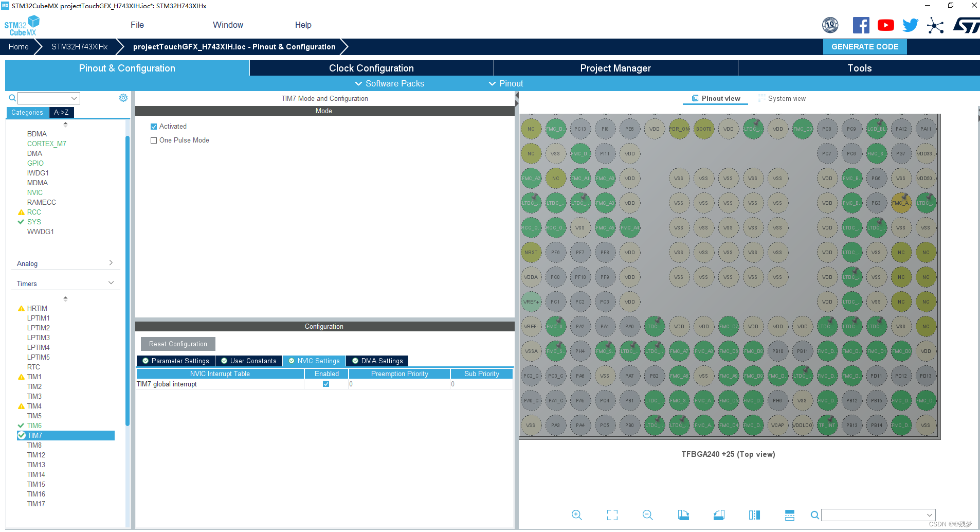This screenshot has width=980, height=532.
Task: Open the ST YouTube channel
Action: coord(885,25)
